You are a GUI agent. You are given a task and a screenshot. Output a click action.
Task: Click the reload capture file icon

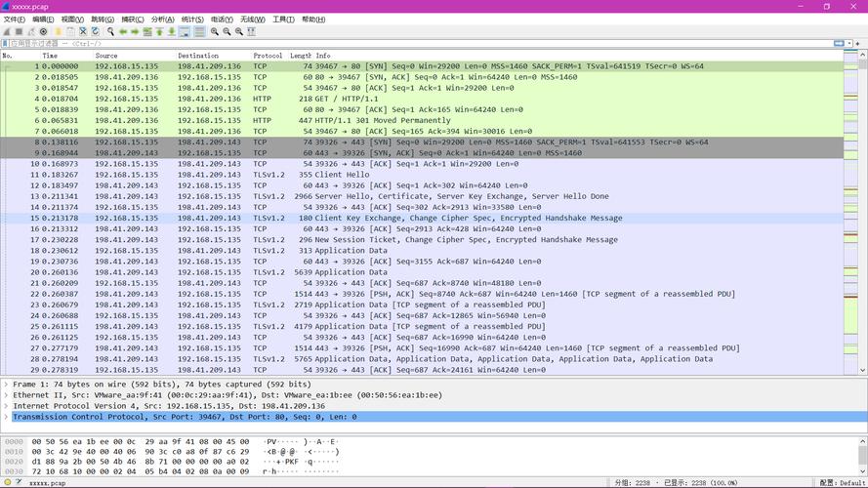[x=96, y=32]
